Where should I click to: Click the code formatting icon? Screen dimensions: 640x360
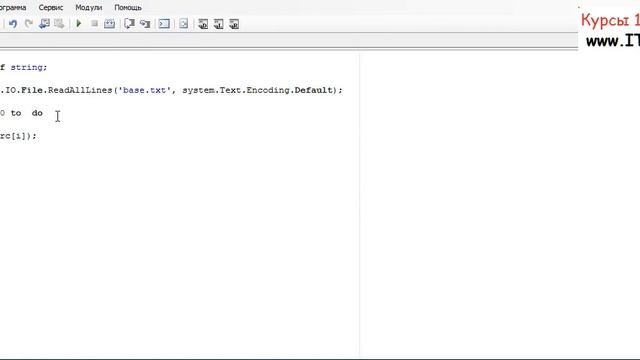click(x=184, y=24)
